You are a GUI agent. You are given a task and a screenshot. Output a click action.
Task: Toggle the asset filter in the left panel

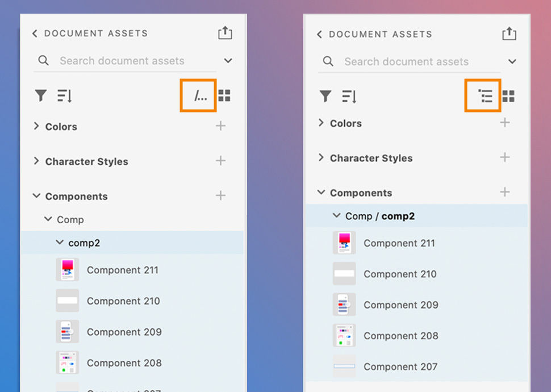coord(40,95)
